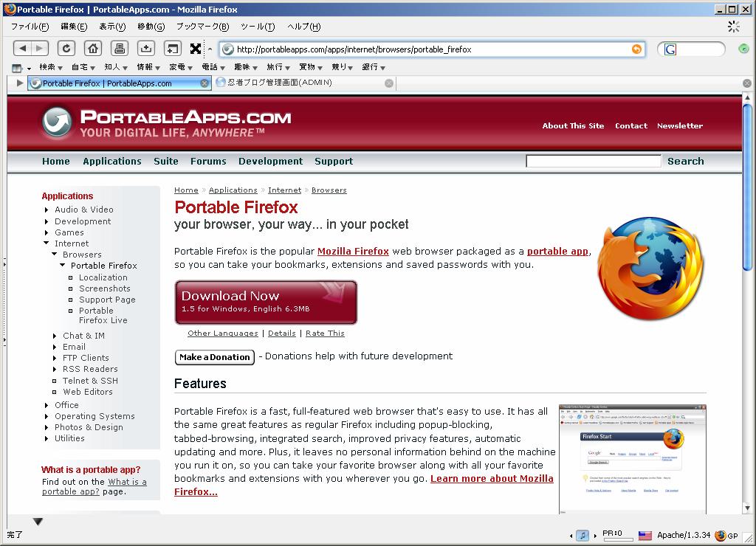Open the 旅行 bookmark folder dropdown
Viewport: 756px width, 546px height.
click(x=278, y=67)
